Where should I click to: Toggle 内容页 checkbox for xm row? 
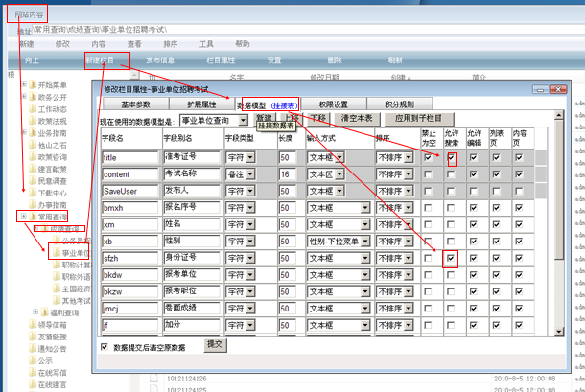pyautogui.click(x=519, y=224)
